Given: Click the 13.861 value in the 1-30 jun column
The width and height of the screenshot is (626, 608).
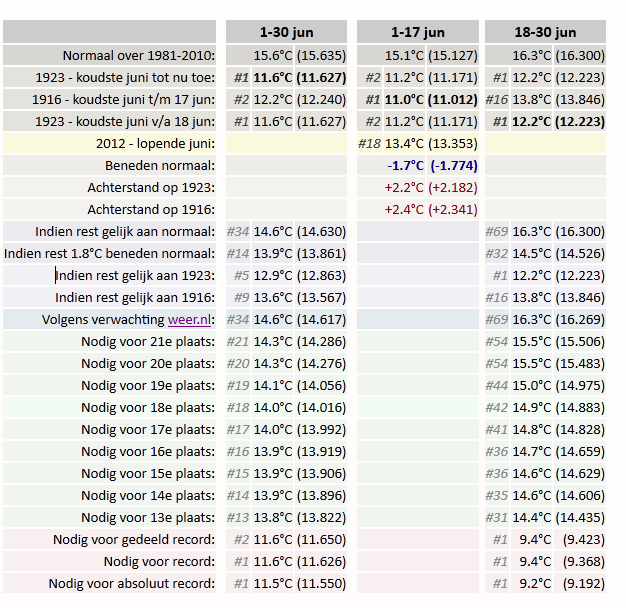Looking at the screenshot, I should tap(321, 253).
